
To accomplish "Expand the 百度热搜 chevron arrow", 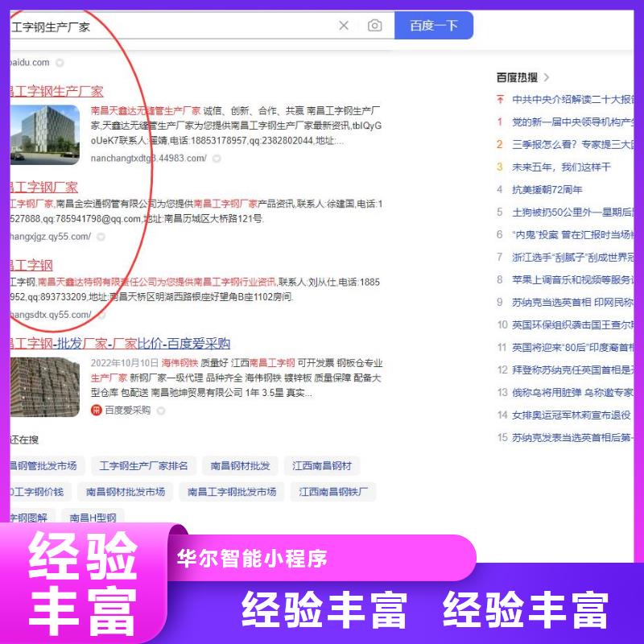I will pos(547,77).
